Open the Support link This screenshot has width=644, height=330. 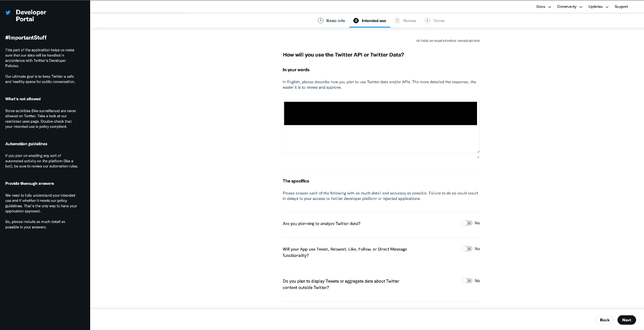pos(621,7)
